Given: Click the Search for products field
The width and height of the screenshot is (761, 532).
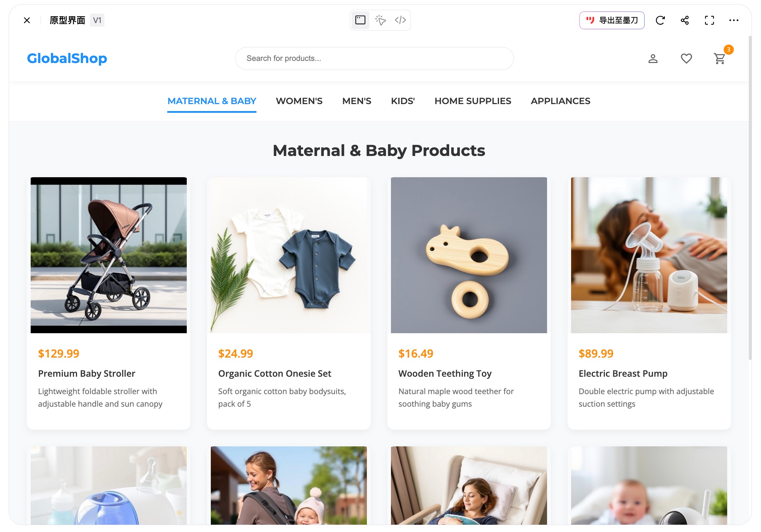Looking at the screenshot, I should (374, 58).
